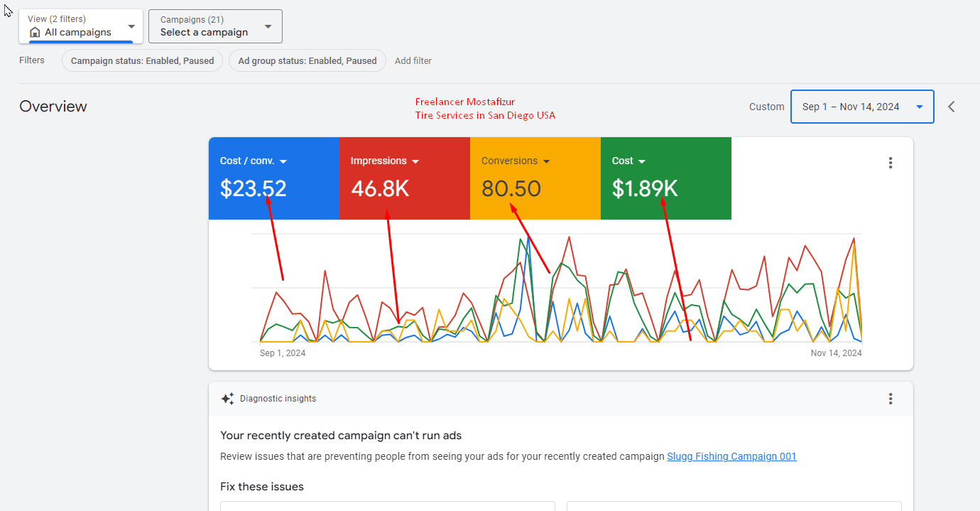980x511 pixels.
Task: Click the Diagnostic insights sparkle icon
Action: coord(227,399)
